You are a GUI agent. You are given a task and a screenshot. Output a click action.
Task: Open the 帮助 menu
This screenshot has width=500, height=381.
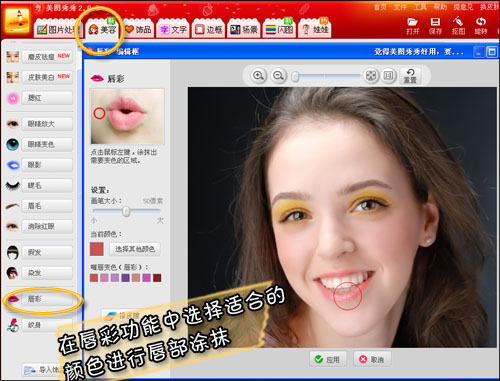440,7
